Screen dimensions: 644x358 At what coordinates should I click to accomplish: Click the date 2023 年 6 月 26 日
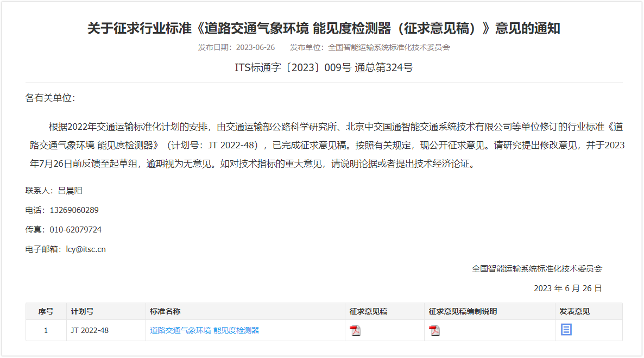pyautogui.click(x=567, y=288)
